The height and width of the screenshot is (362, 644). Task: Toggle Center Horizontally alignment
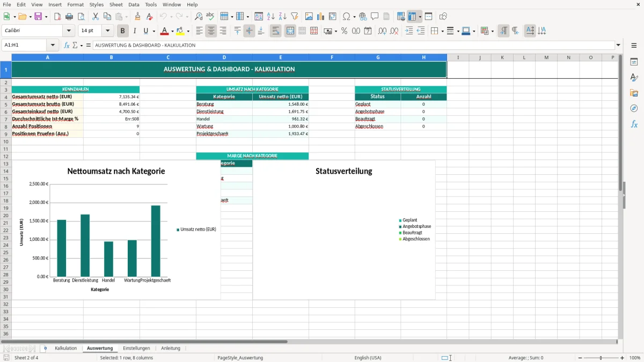(x=211, y=31)
